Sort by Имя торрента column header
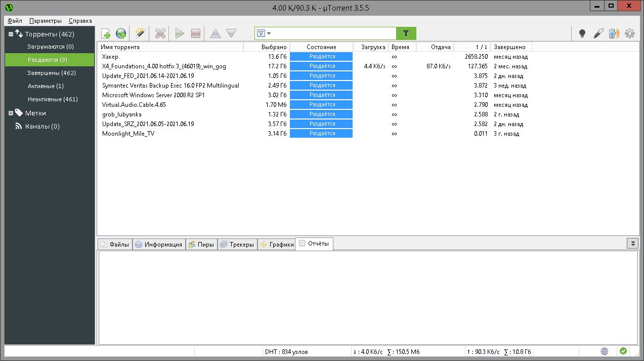The image size is (644, 361). [x=170, y=47]
